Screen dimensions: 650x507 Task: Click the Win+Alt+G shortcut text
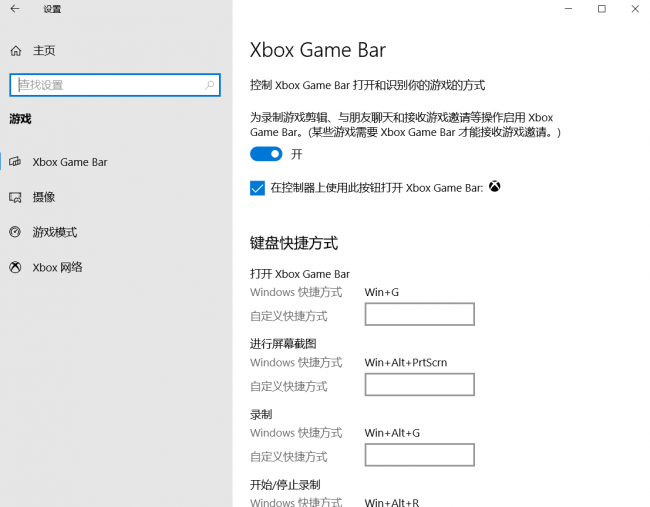(x=392, y=433)
